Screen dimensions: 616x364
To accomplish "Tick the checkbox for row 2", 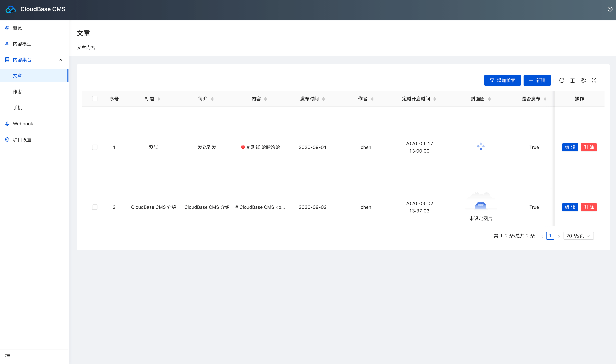I will [x=95, y=207].
